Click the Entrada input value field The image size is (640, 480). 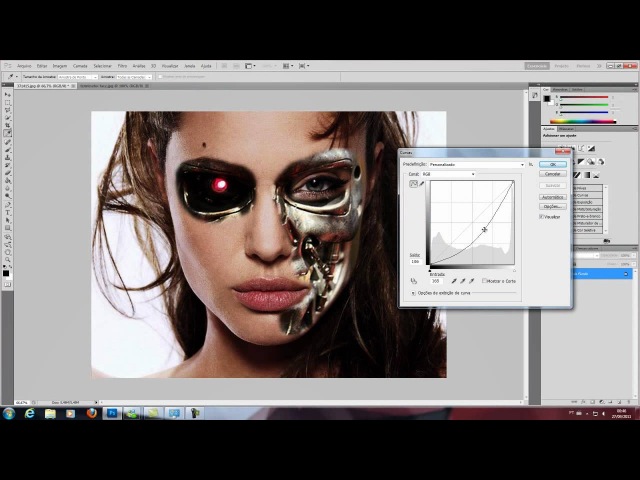point(437,281)
